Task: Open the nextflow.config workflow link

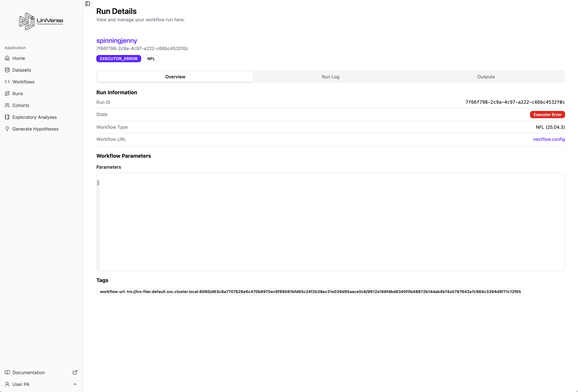Action: tap(549, 139)
